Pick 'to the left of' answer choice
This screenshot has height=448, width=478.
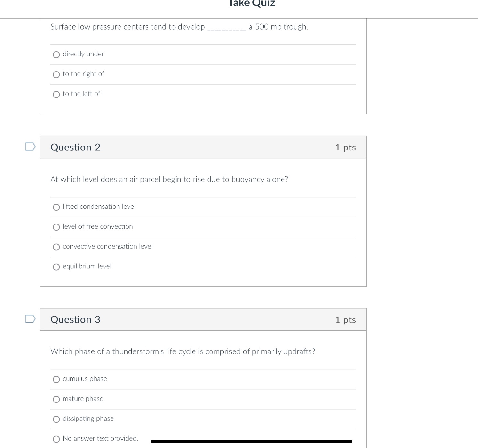(56, 94)
